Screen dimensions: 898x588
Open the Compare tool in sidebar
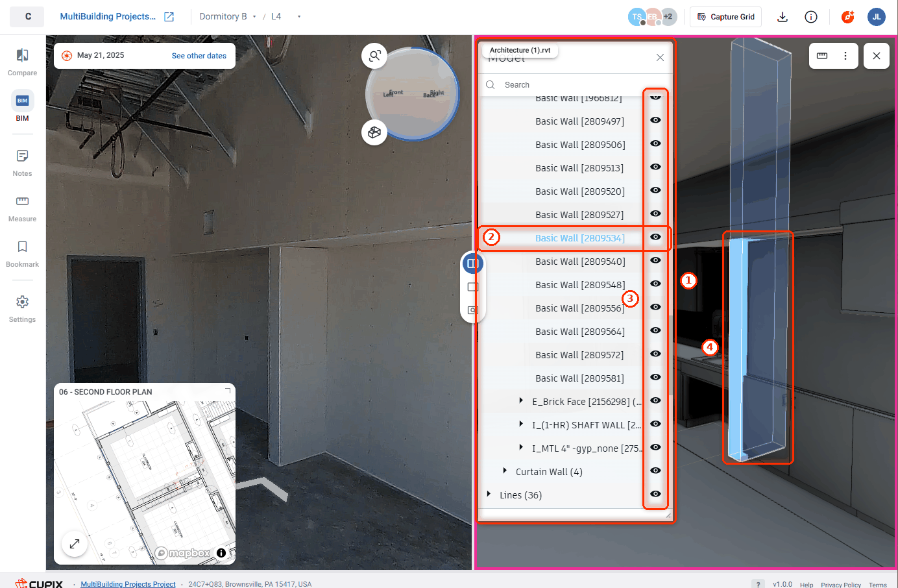coord(22,62)
